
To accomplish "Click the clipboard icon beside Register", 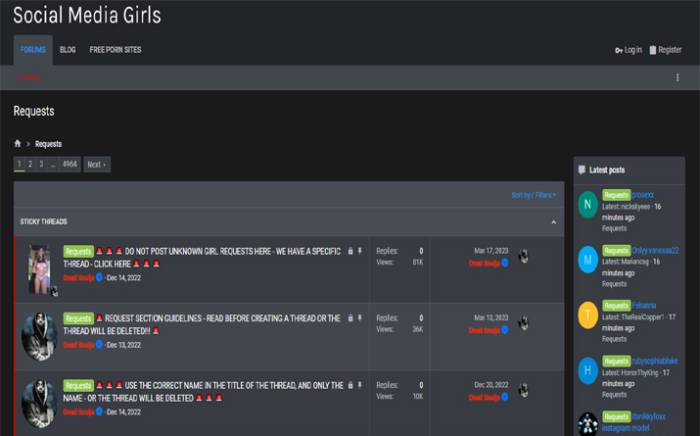I will coord(653,50).
